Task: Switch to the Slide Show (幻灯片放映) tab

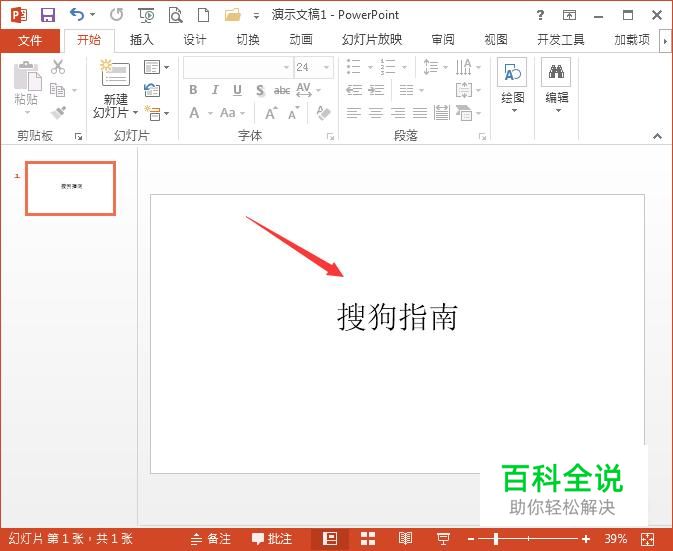Action: click(x=372, y=40)
